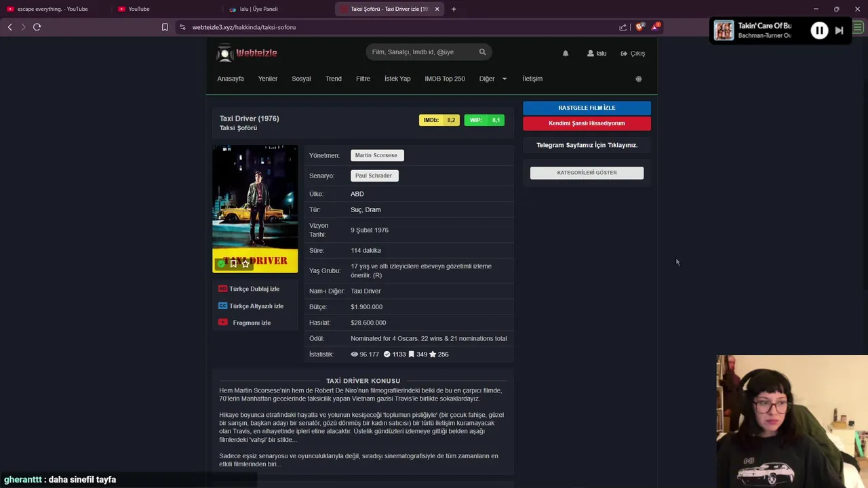
Task: Open the notifications bell icon
Action: point(566,54)
